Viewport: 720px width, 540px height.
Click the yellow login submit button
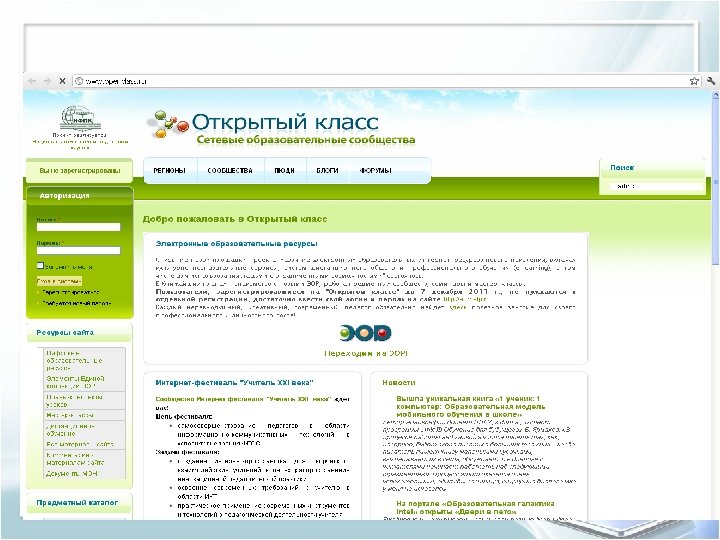pos(59,281)
